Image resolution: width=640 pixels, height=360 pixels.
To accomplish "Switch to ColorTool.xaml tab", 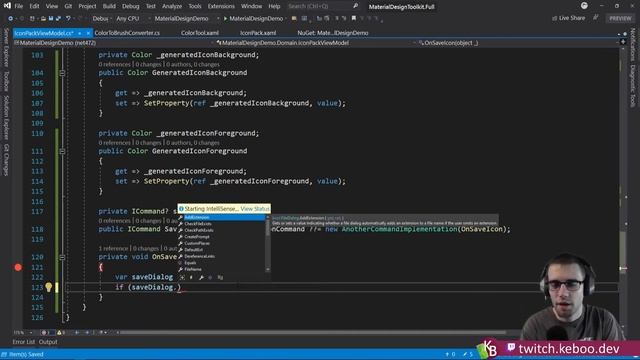I will 200,33.
